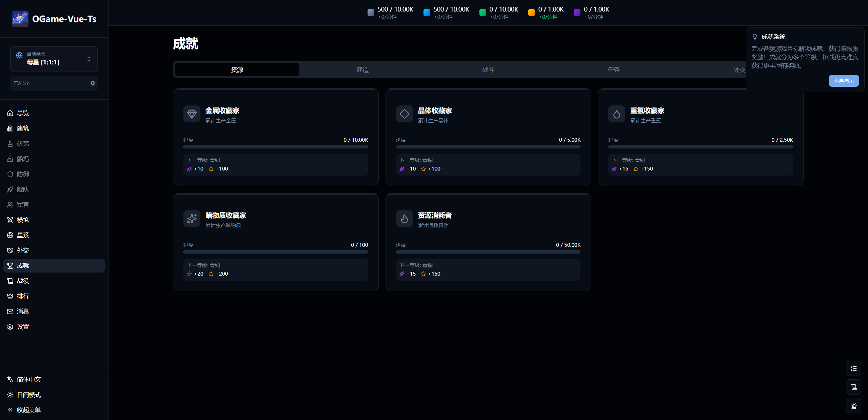Click the scroll log icon at bottom right
This screenshot has height=420, width=868.
click(x=854, y=387)
